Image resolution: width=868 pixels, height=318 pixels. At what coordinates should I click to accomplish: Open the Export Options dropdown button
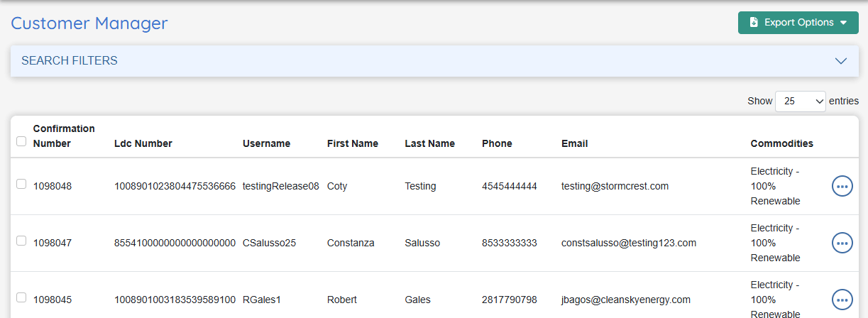pos(798,23)
